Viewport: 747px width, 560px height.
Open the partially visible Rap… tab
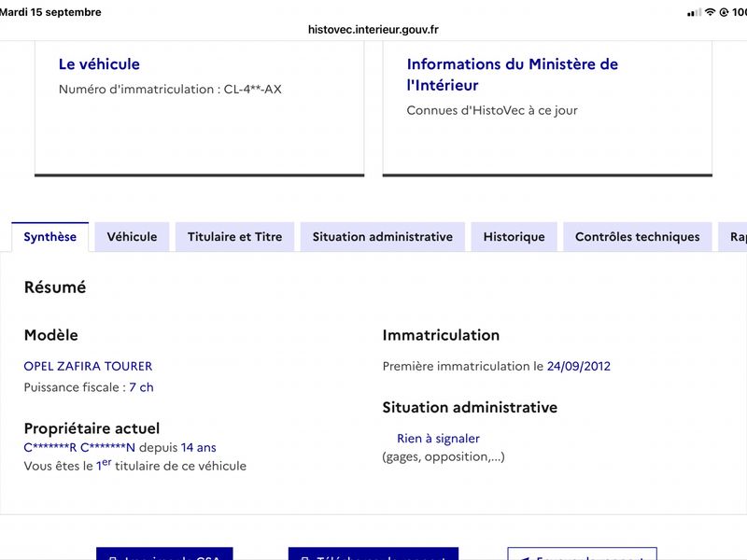[x=733, y=237]
